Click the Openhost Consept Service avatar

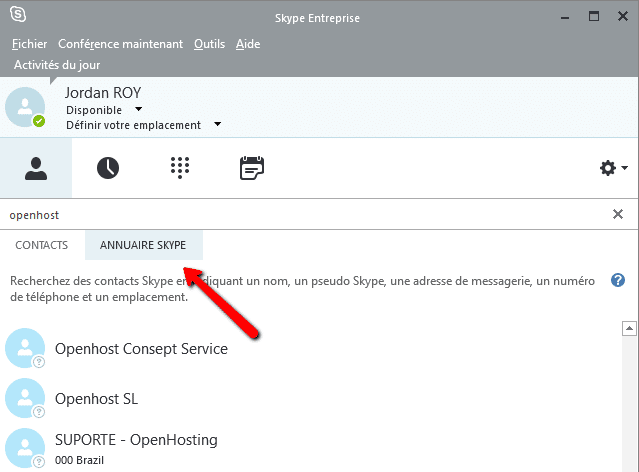coord(25,348)
